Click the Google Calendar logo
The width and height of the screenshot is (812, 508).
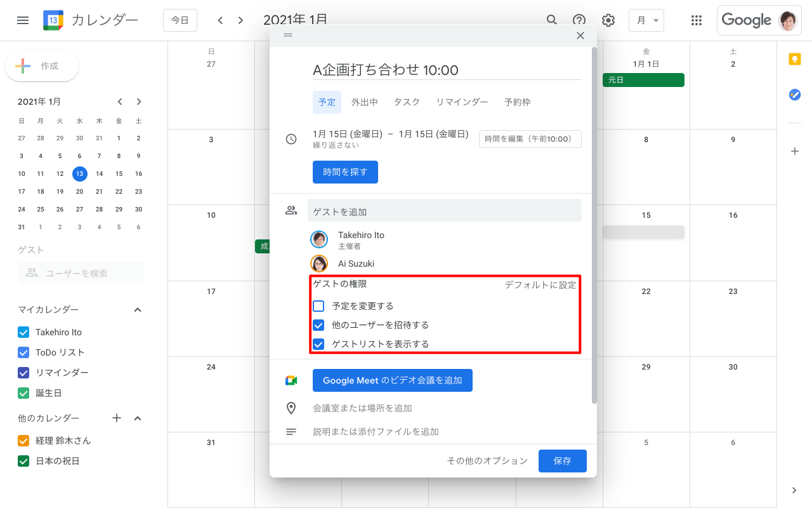pyautogui.click(x=53, y=20)
